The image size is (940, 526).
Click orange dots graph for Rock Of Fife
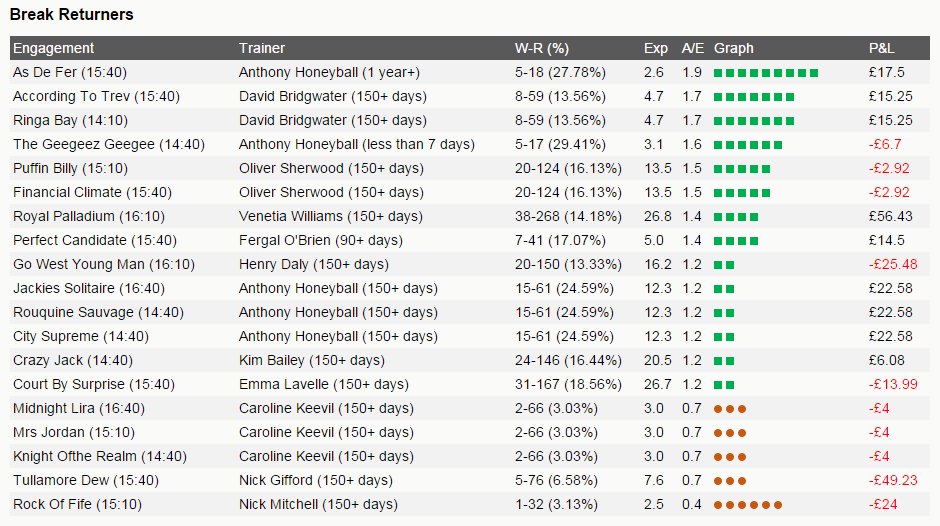click(x=748, y=505)
